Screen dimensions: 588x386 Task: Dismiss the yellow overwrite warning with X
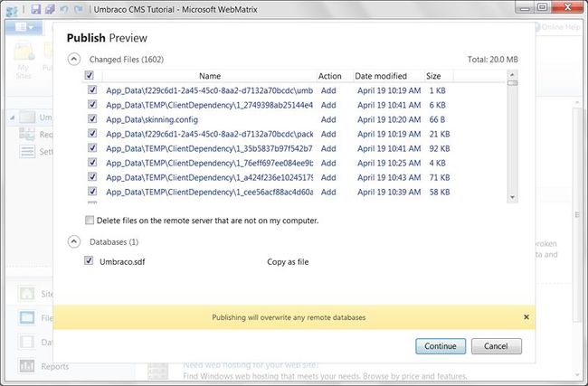[x=526, y=317]
